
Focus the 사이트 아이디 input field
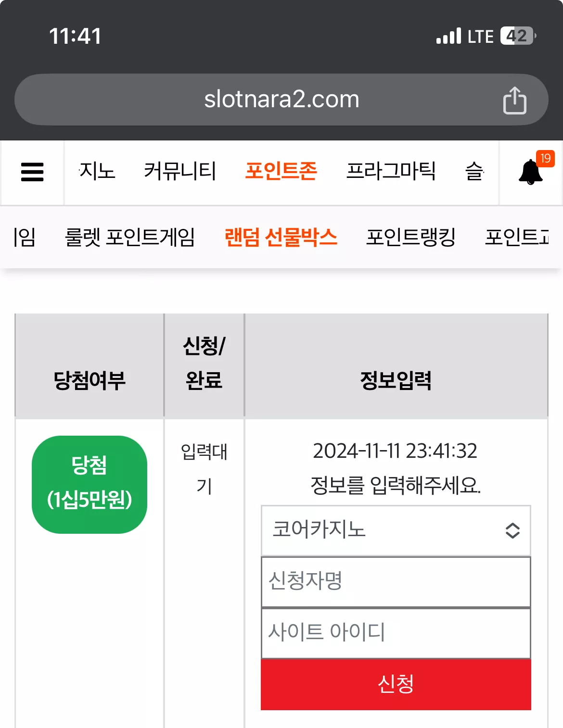[x=396, y=633]
